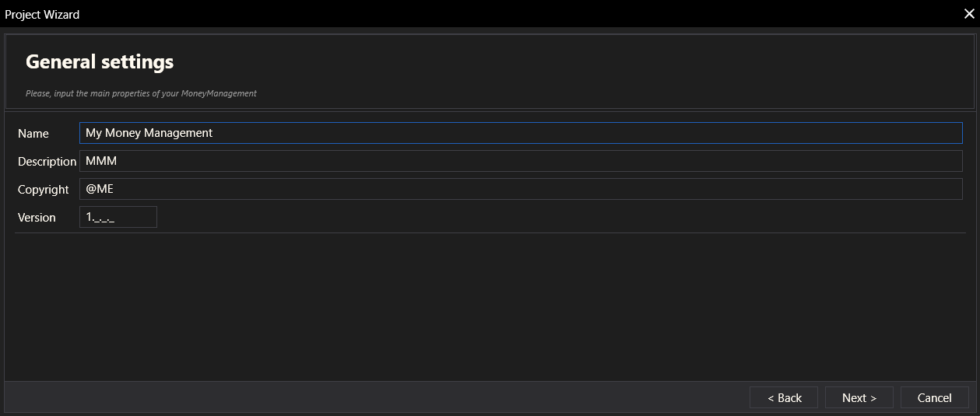The height and width of the screenshot is (416, 980).
Task: Click the Project Wizard title bar
Action: pyautogui.click(x=467, y=14)
